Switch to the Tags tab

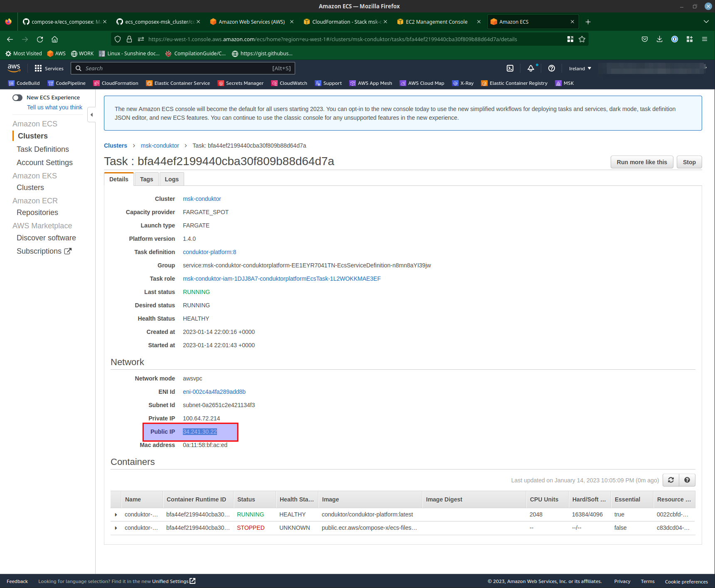(x=146, y=179)
